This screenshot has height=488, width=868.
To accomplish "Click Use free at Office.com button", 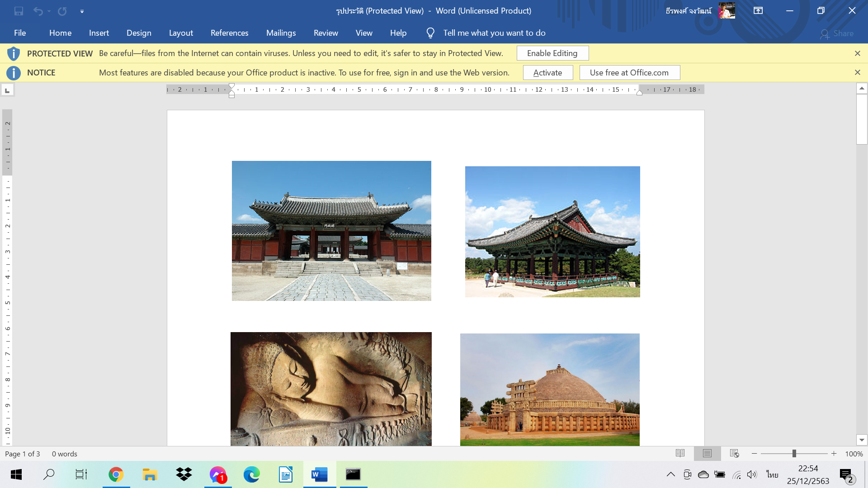I will point(629,72).
